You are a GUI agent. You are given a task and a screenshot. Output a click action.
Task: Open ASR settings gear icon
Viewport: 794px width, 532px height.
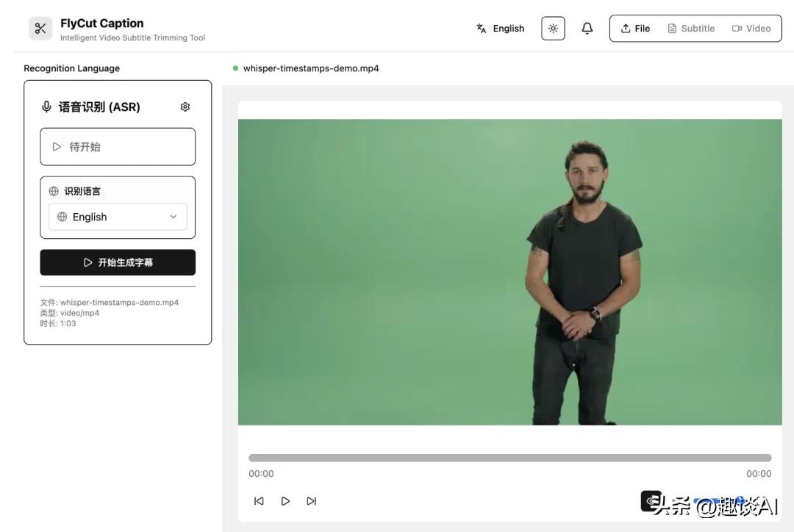tap(185, 107)
